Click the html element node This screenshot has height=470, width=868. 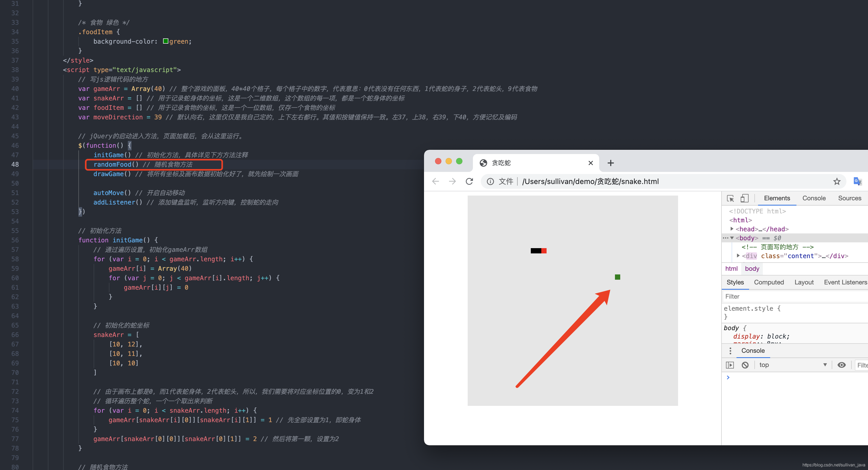coord(740,220)
